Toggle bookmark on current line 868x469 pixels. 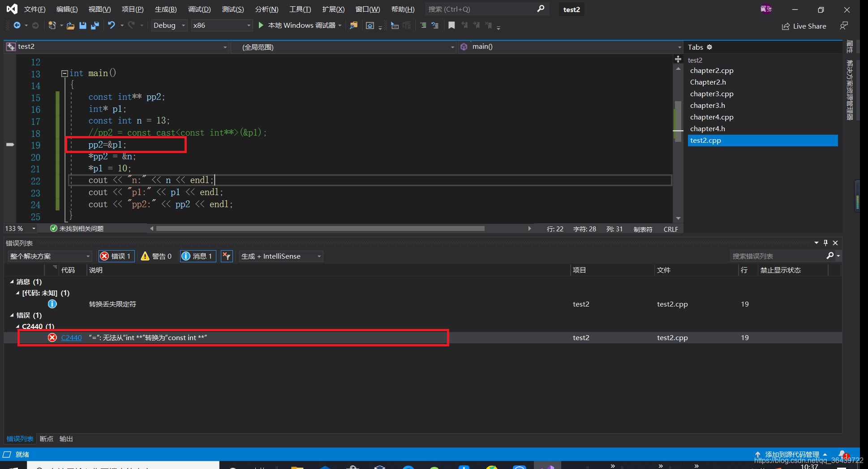(451, 26)
